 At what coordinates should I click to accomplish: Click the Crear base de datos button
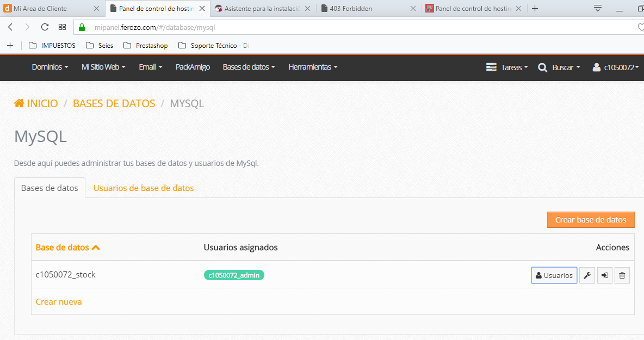coord(591,220)
